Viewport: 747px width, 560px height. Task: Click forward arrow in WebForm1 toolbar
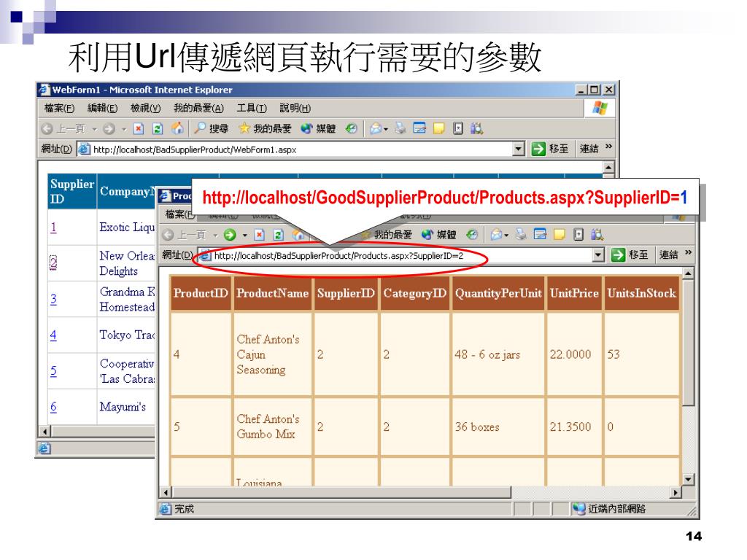[109, 128]
